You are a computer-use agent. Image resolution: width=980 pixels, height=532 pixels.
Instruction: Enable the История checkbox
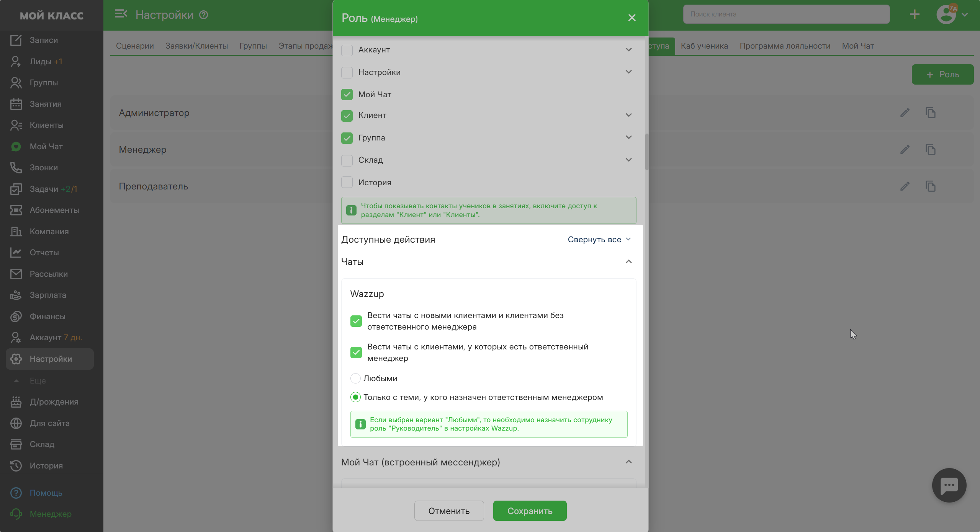coord(347,182)
